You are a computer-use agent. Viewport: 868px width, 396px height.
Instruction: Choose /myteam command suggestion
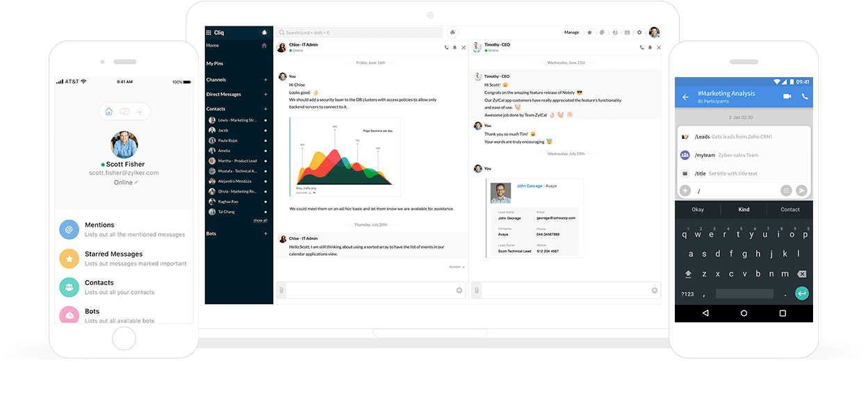coord(744,155)
